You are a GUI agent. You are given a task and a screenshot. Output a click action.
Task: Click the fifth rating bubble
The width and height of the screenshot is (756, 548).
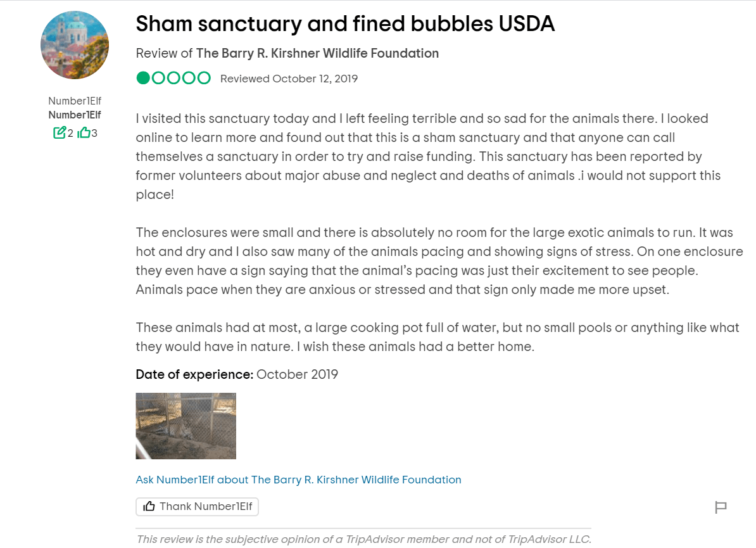[204, 79]
